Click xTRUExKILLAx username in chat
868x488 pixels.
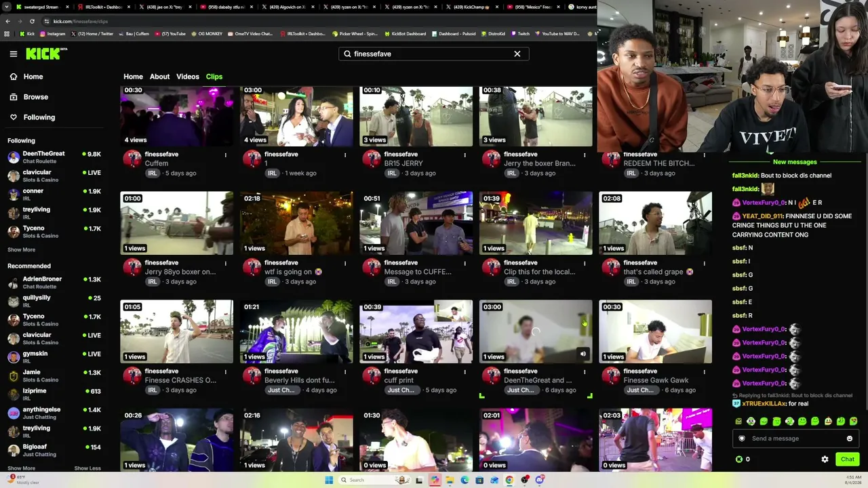[764, 404]
